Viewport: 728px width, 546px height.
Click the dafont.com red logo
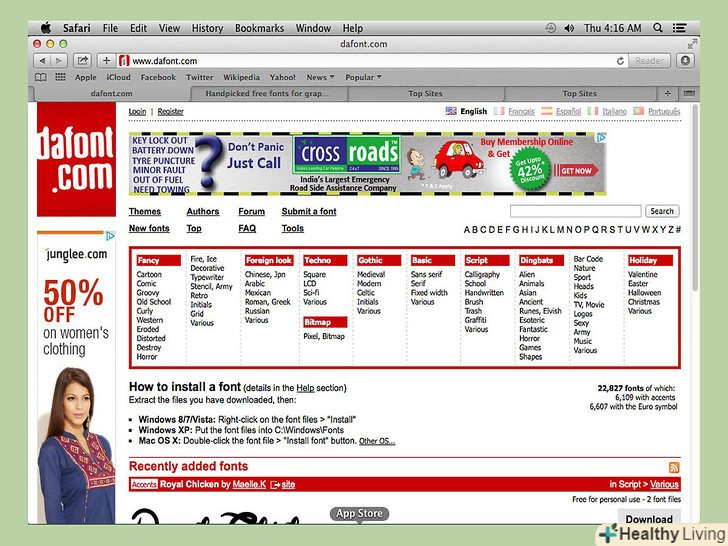coord(77,159)
